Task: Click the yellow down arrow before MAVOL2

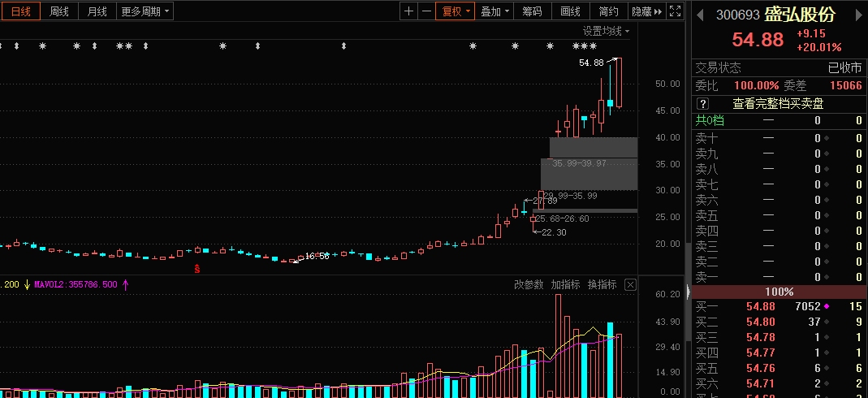Action: 27,284
